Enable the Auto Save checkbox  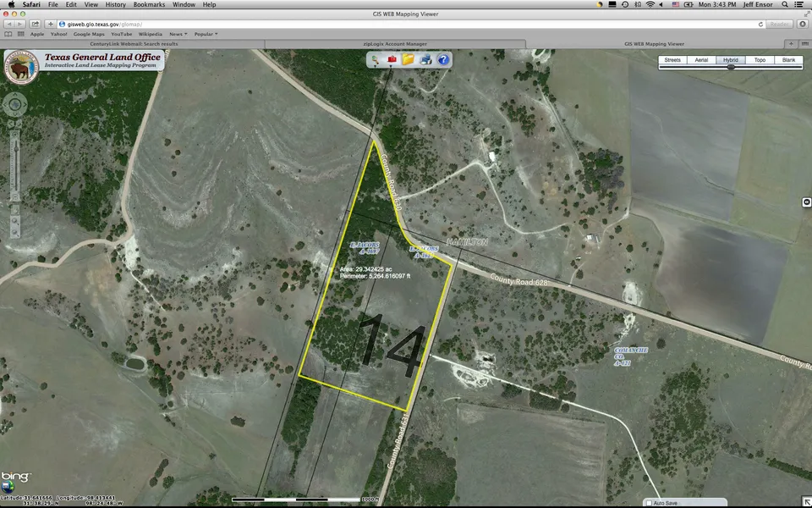click(649, 503)
